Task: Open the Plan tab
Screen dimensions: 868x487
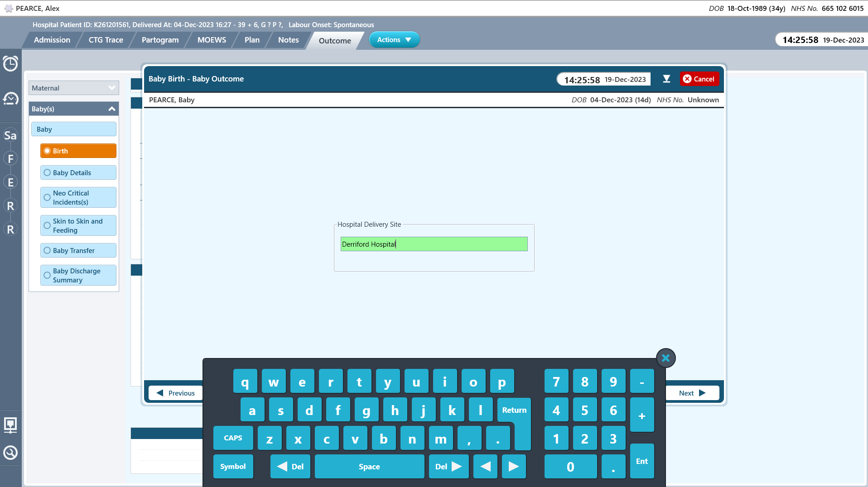Action: click(x=252, y=40)
